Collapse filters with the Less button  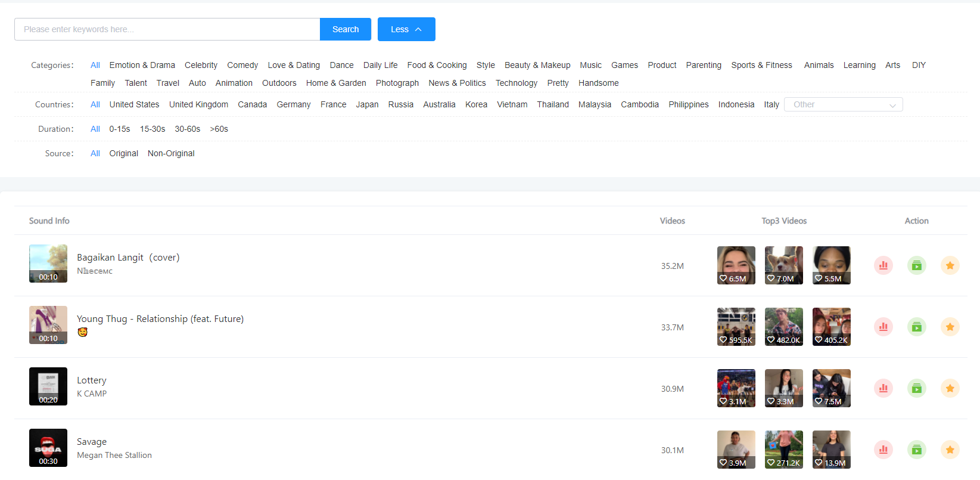(406, 29)
